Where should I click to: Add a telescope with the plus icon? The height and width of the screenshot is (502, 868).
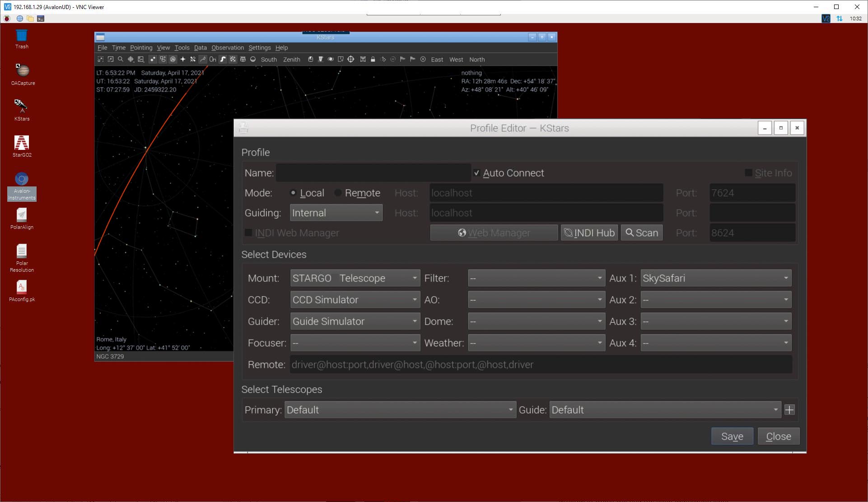click(x=789, y=410)
